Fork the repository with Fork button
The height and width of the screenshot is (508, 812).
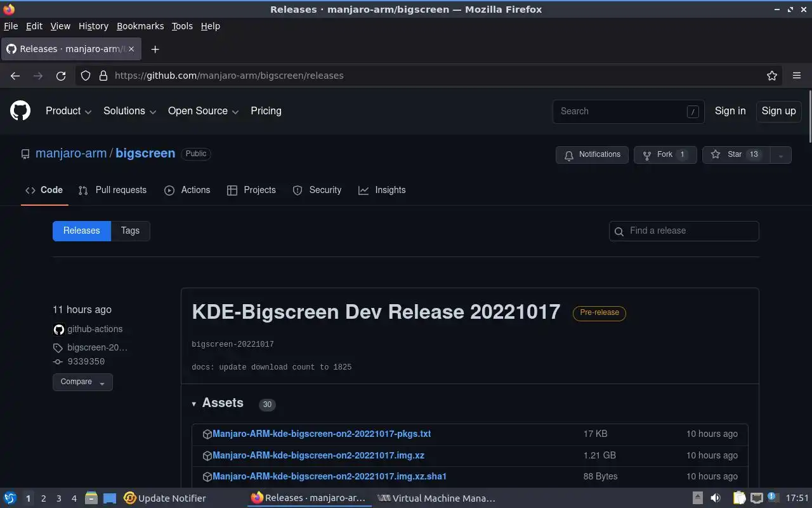pyautogui.click(x=665, y=155)
